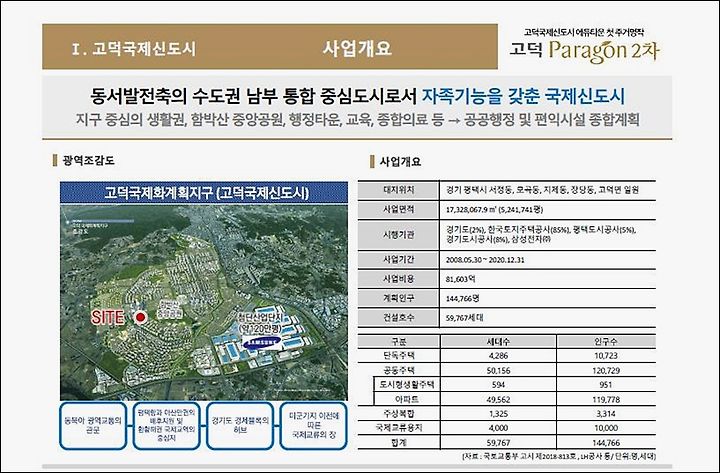Click the subtitle line starting with '지구 중심의 생활권'
This screenshot has width=720, height=473.
[358, 120]
